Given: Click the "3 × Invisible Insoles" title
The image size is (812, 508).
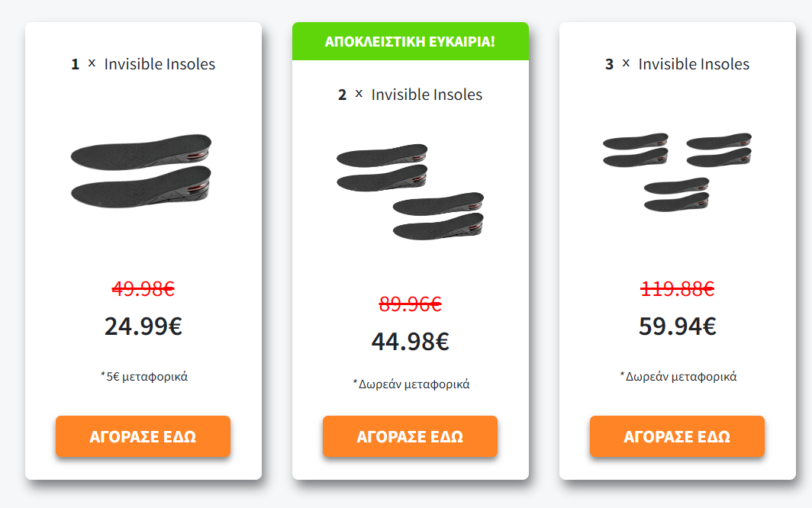Looking at the screenshot, I should click(x=677, y=64).
